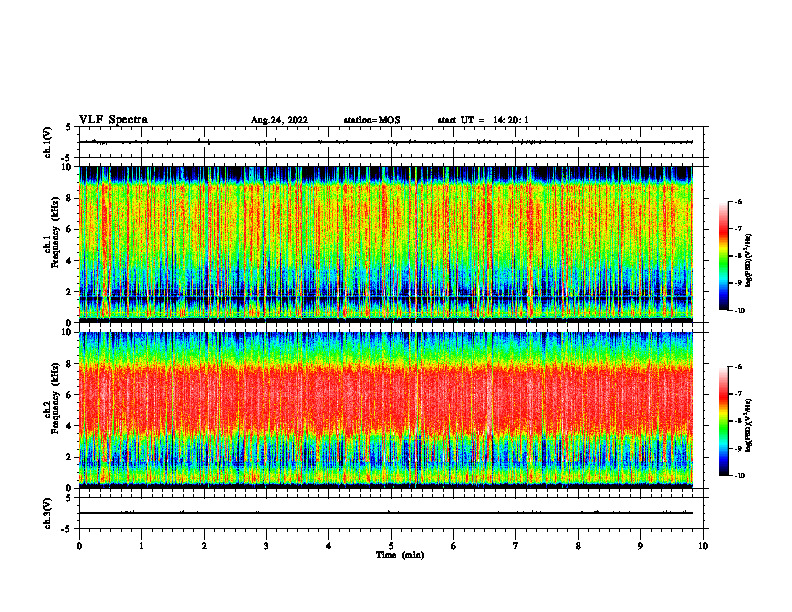Click the 'VLF Spectra' plot title

coord(113,120)
